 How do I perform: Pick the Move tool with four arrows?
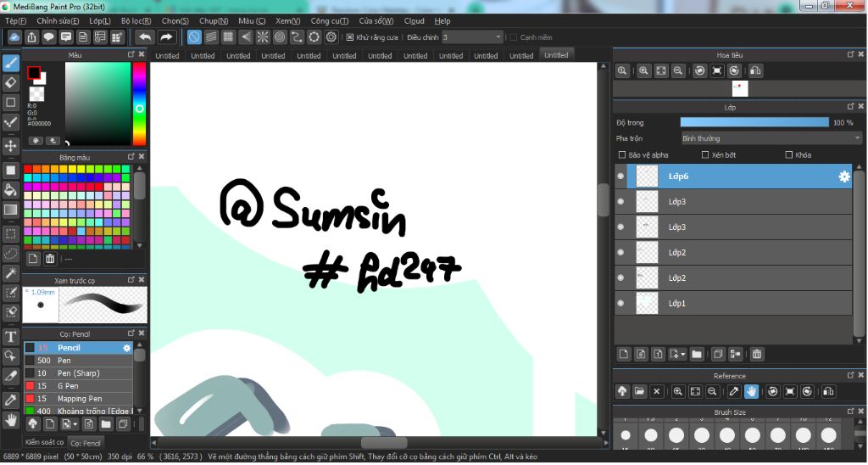pyautogui.click(x=11, y=146)
